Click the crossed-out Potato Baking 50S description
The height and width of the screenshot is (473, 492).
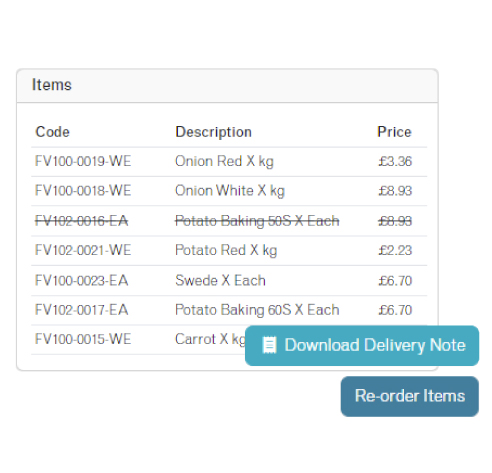(x=257, y=221)
